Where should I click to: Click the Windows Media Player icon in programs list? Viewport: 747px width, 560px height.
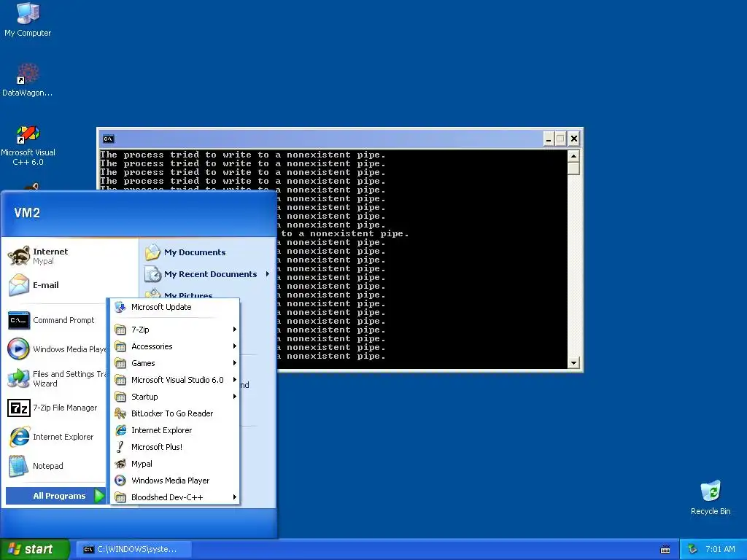pyautogui.click(x=120, y=481)
